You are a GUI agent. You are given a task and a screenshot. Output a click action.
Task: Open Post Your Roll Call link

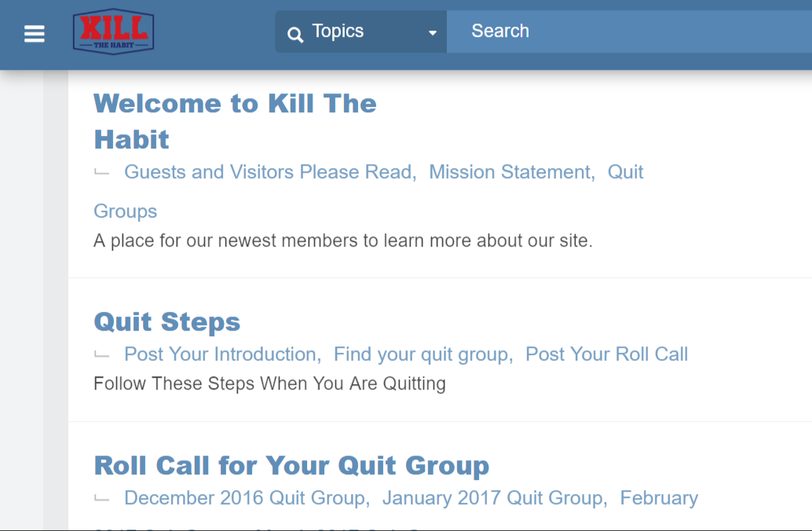(x=606, y=354)
